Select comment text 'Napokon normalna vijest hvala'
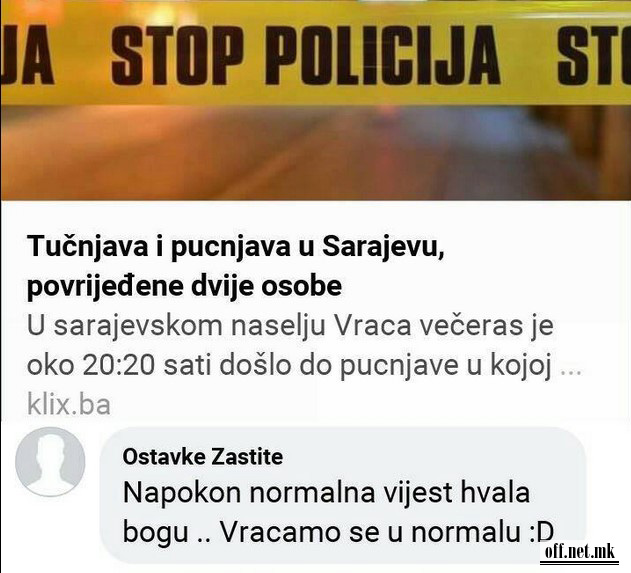This screenshot has height=573, width=631. (326, 493)
